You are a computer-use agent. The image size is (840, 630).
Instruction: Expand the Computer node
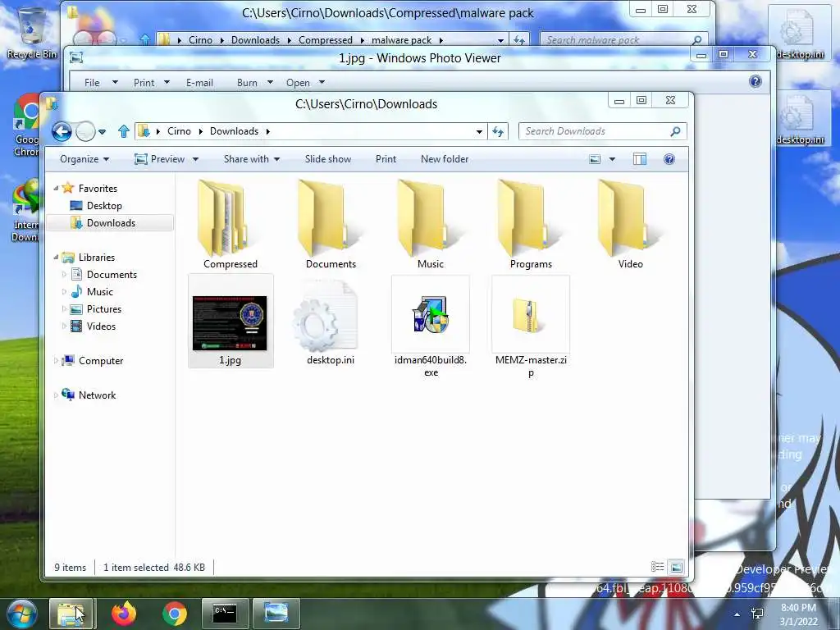point(56,361)
